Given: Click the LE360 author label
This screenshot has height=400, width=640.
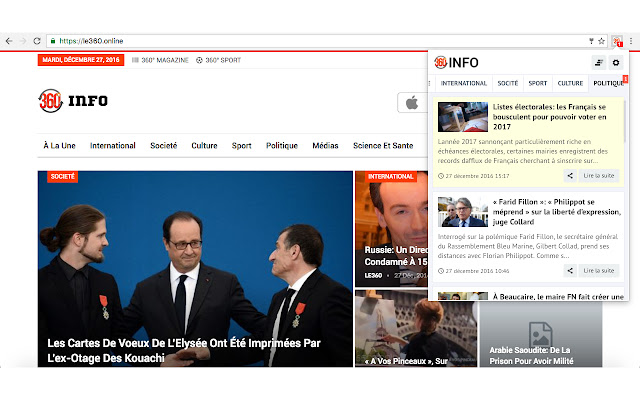Looking at the screenshot, I should (373, 276).
